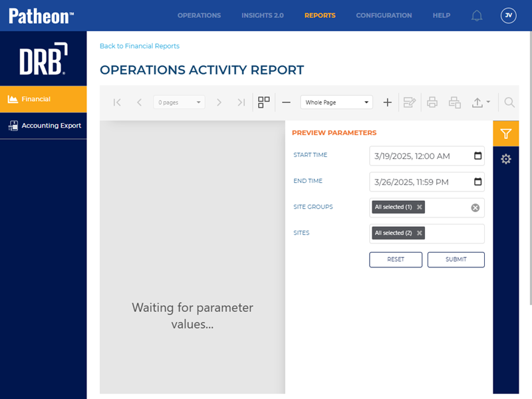Open the export format dropdown

click(x=481, y=102)
